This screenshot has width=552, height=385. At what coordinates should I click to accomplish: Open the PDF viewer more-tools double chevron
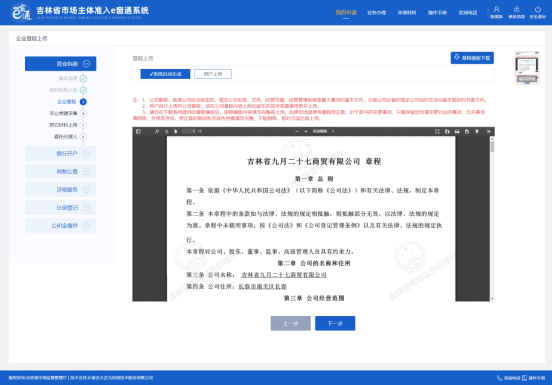point(489,131)
